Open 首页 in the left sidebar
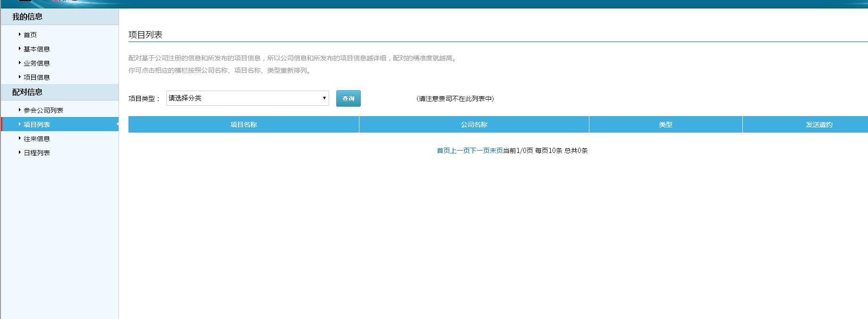 [30, 35]
